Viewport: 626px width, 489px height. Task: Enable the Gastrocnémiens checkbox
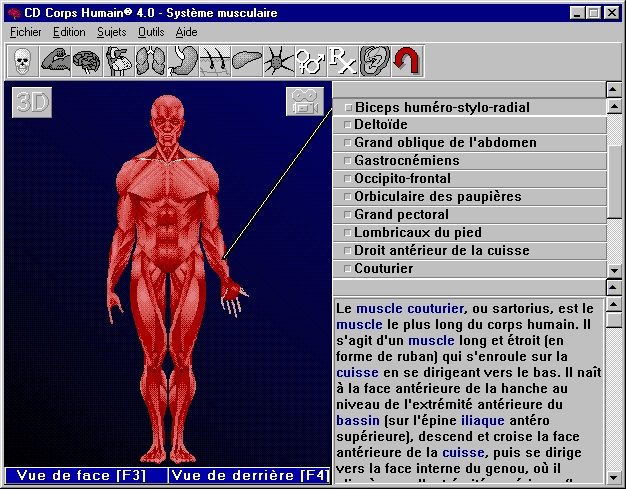tap(348, 161)
